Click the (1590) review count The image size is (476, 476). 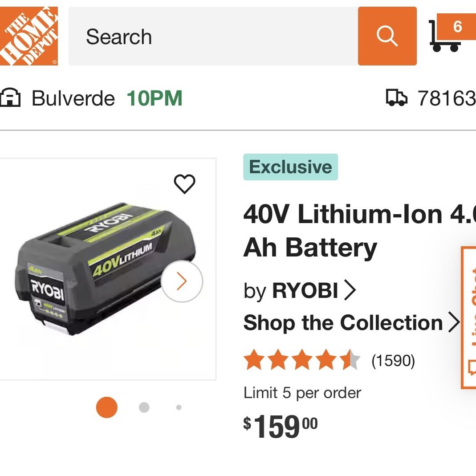393,361
